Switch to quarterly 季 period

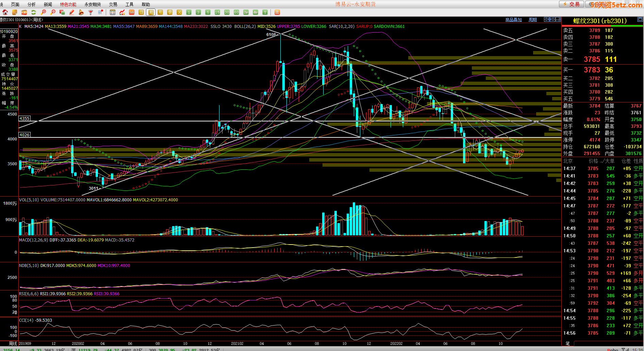point(170,12)
